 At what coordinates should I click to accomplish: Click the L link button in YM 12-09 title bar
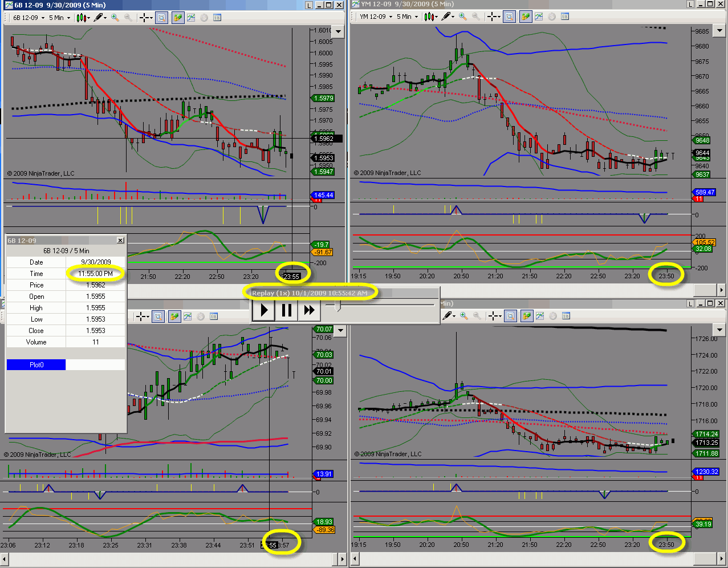point(690,4)
